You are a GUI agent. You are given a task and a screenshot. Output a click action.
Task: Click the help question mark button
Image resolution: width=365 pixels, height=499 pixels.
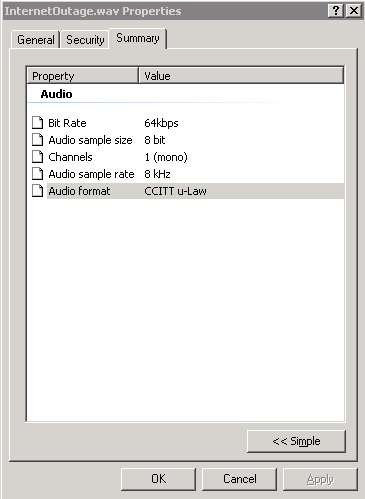click(336, 11)
